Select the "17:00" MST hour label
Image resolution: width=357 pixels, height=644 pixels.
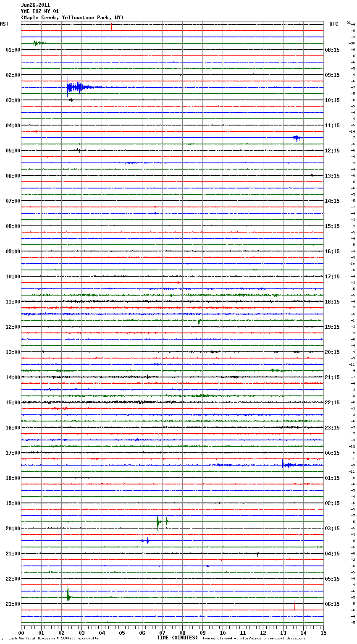coord(13,453)
